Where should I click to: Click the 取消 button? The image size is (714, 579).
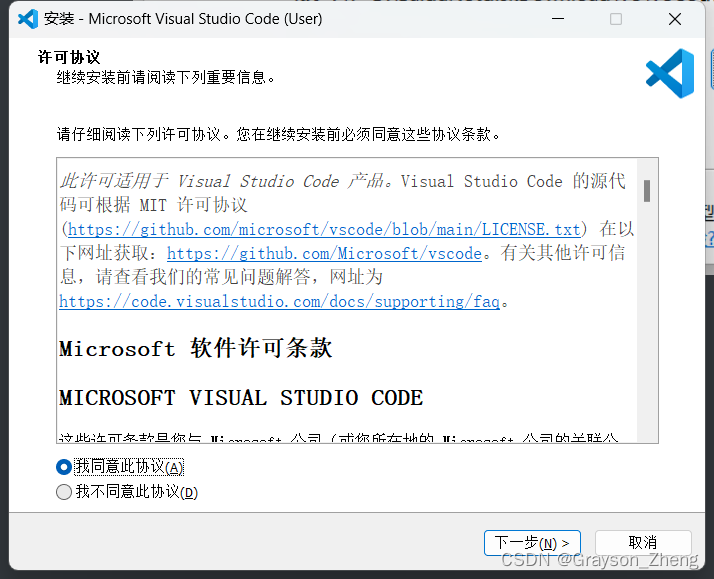643,543
